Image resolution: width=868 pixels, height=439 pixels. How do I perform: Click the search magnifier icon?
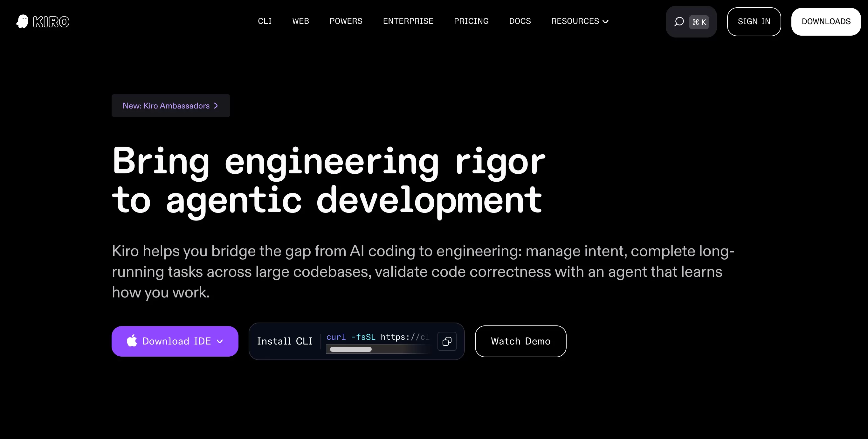[x=679, y=22]
